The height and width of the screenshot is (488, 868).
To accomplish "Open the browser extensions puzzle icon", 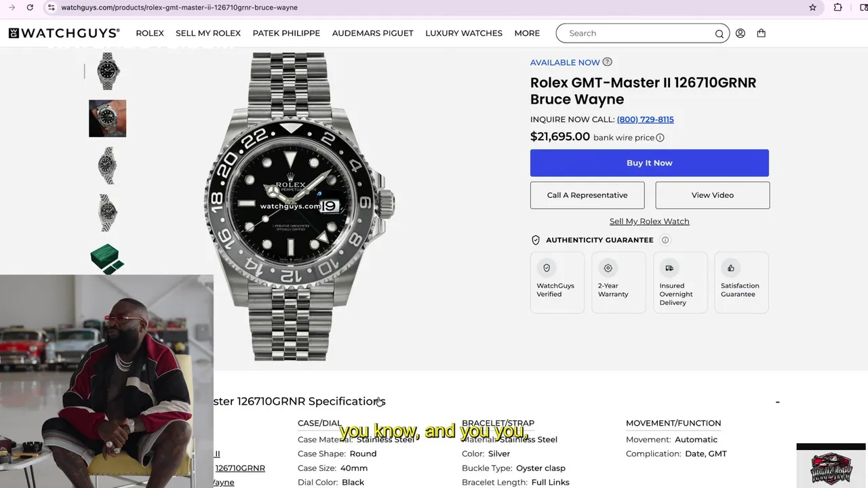I will pos(838,7).
